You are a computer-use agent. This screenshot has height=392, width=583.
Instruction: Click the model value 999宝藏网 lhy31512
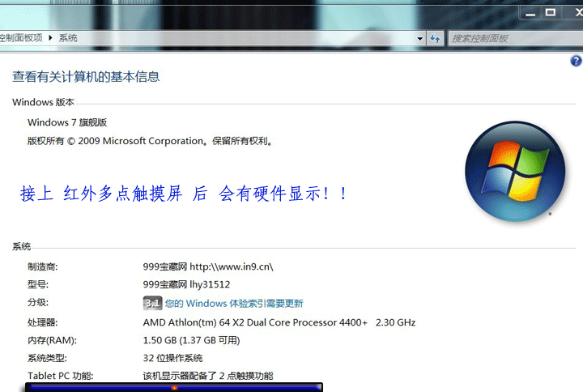click(x=186, y=284)
